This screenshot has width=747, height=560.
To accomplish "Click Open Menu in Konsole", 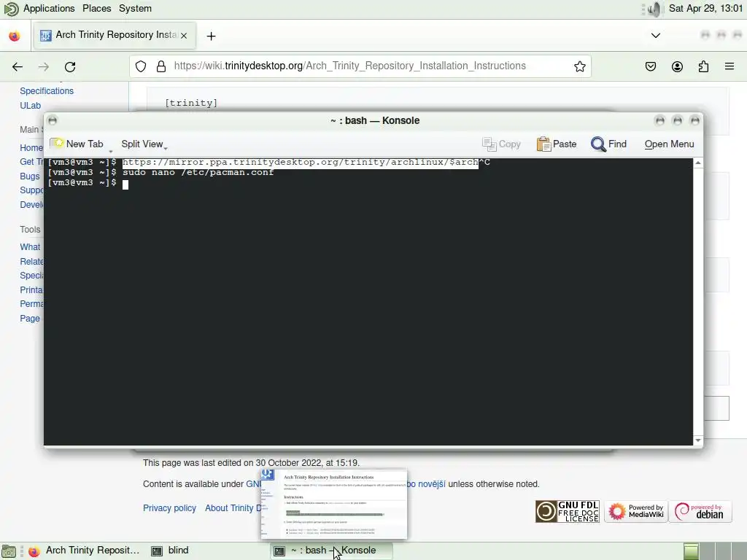I will click(x=669, y=144).
